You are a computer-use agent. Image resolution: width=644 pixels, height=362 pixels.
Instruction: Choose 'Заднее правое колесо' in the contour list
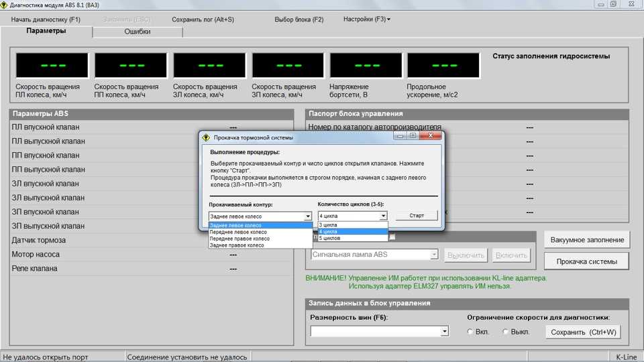click(x=237, y=245)
